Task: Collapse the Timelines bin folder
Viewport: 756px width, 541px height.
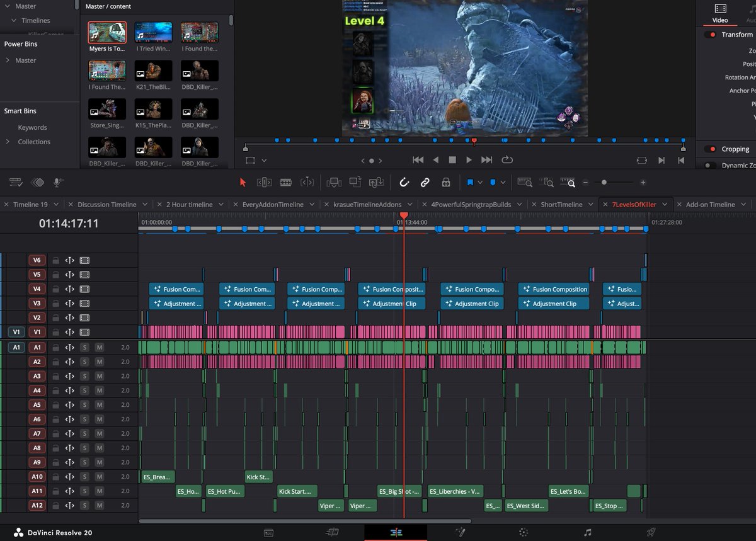Action: point(14,20)
